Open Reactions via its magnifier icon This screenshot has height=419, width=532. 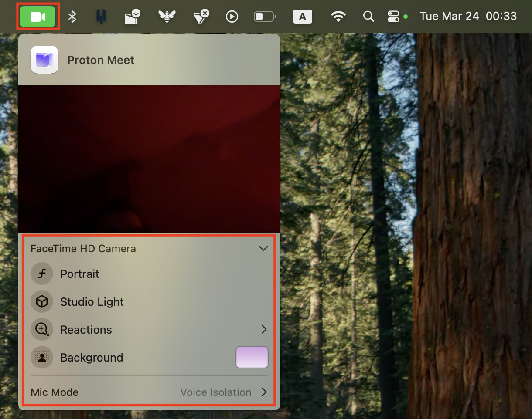42,329
